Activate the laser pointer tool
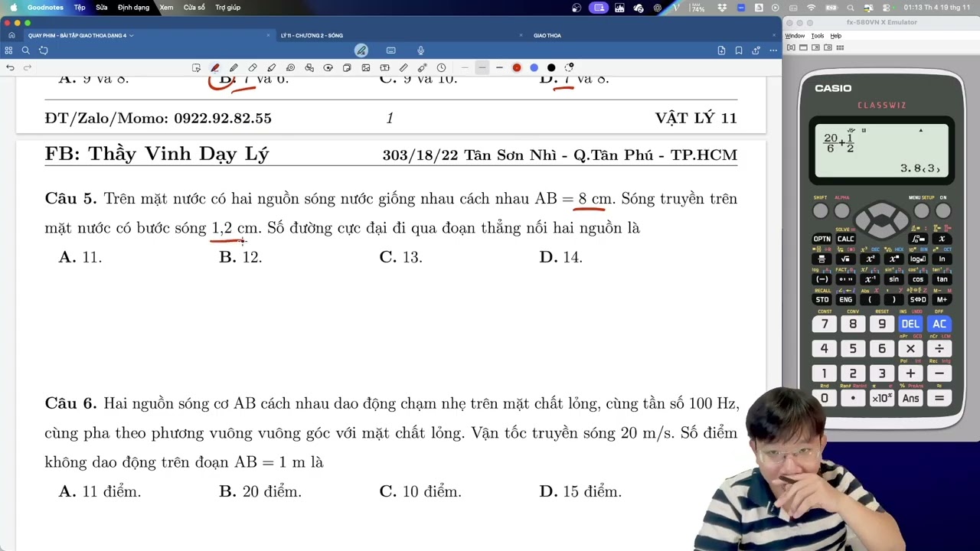Image resolution: width=980 pixels, height=551 pixels. (422, 68)
